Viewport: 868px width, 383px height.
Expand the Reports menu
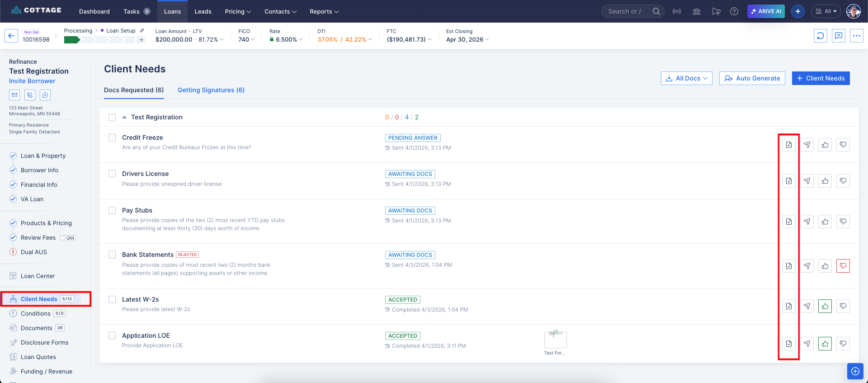tap(324, 11)
